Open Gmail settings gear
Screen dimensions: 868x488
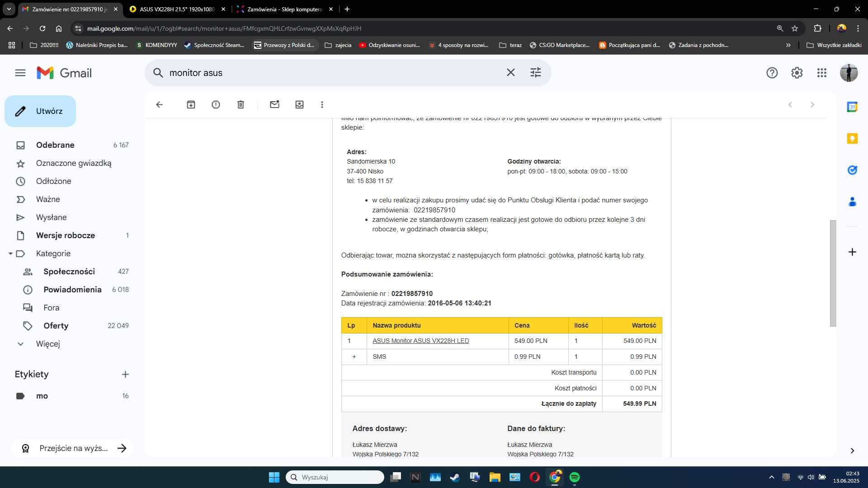797,73
